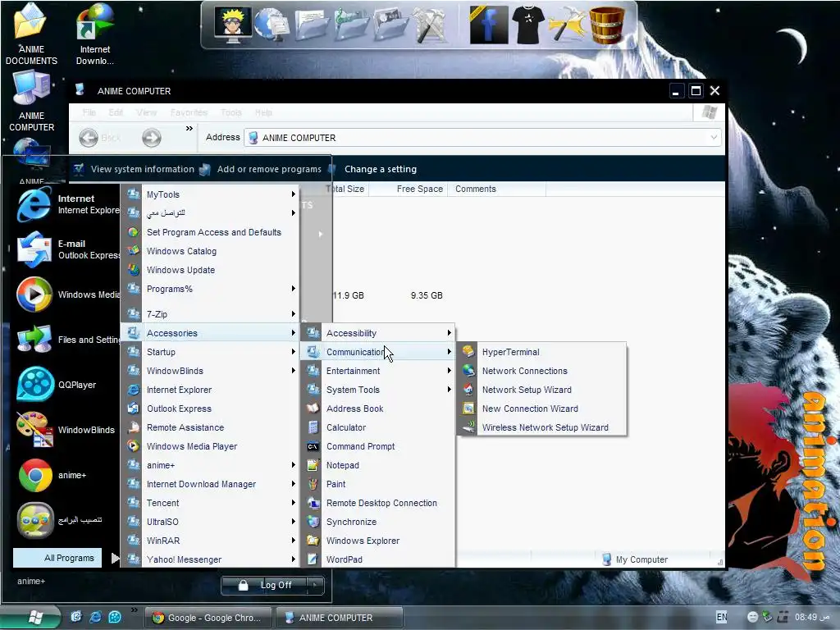Click the Remote Desktop Connection icon
This screenshot has height=630, width=840.
313,503
